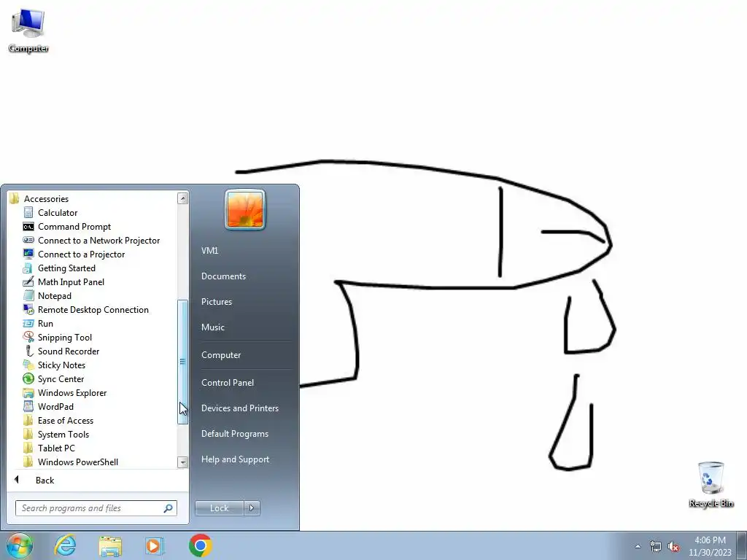Screen dimensions: 747x560
Task: Select the Recycle Bin desktop icon
Action: click(711, 484)
